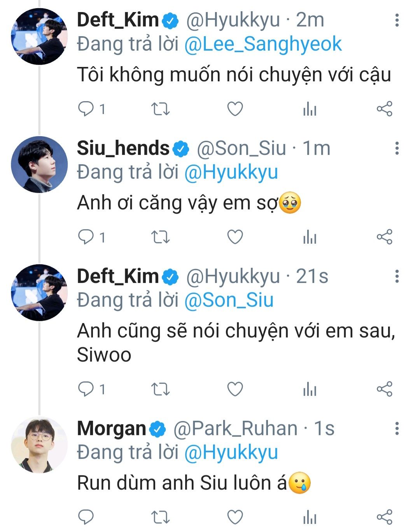Image resolution: width=420 pixels, height=531 pixels.
Task: Reply to Deft_Kim's first tweet
Action: tap(86, 109)
